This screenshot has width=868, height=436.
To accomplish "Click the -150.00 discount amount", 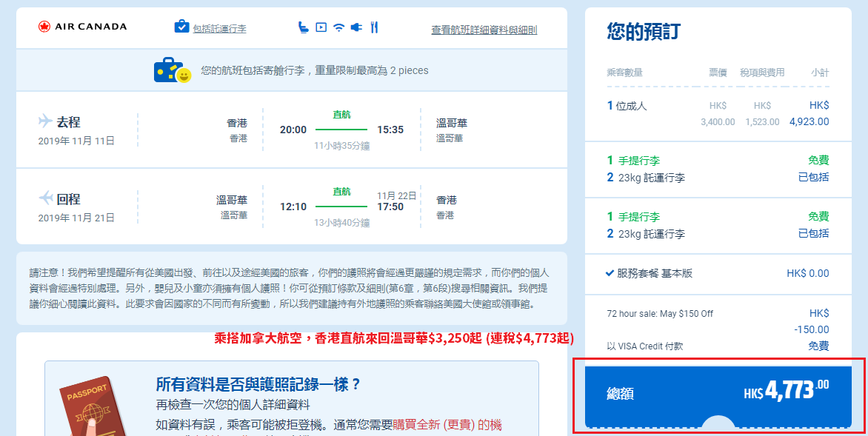I will (812, 329).
